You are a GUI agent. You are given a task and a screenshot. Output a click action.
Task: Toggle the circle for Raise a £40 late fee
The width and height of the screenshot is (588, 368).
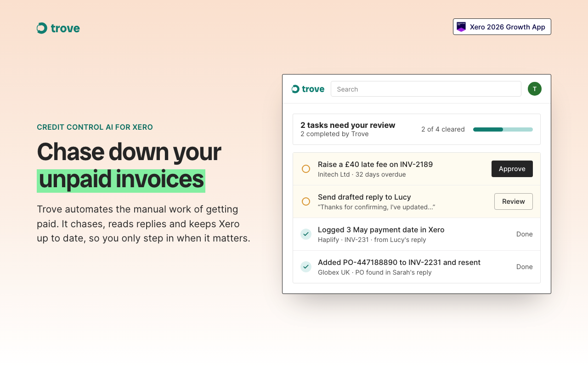click(306, 169)
